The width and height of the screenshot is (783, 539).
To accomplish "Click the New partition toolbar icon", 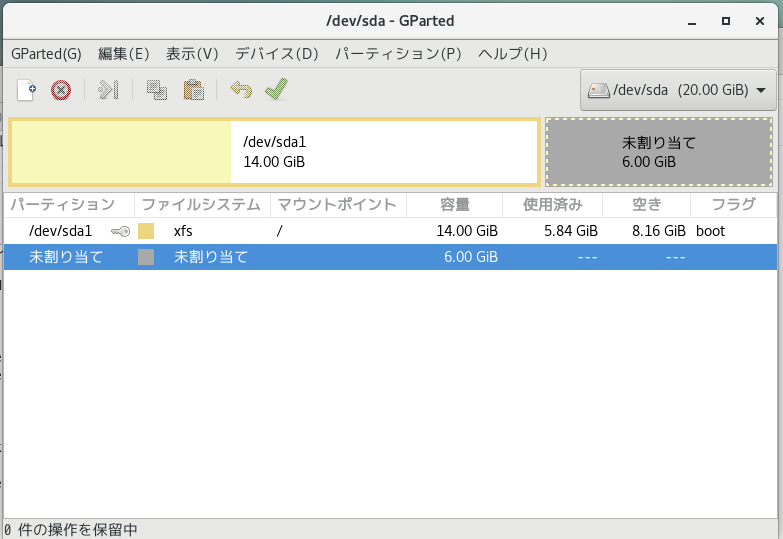I will [x=26, y=90].
